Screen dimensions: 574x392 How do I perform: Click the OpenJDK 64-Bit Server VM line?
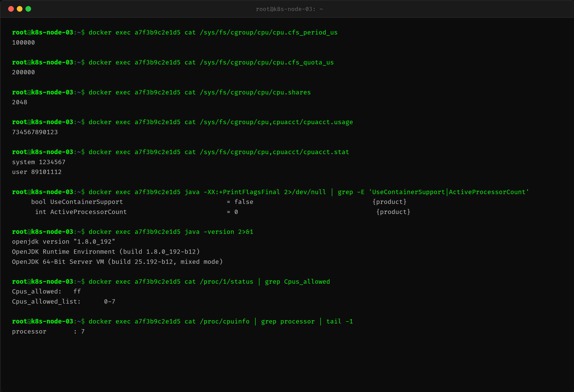pyautogui.click(x=117, y=262)
